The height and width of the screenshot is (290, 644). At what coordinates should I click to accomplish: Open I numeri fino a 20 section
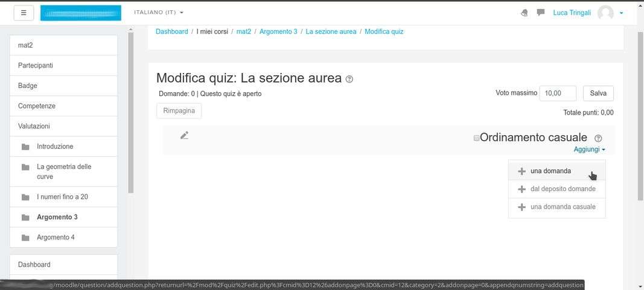(63, 197)
